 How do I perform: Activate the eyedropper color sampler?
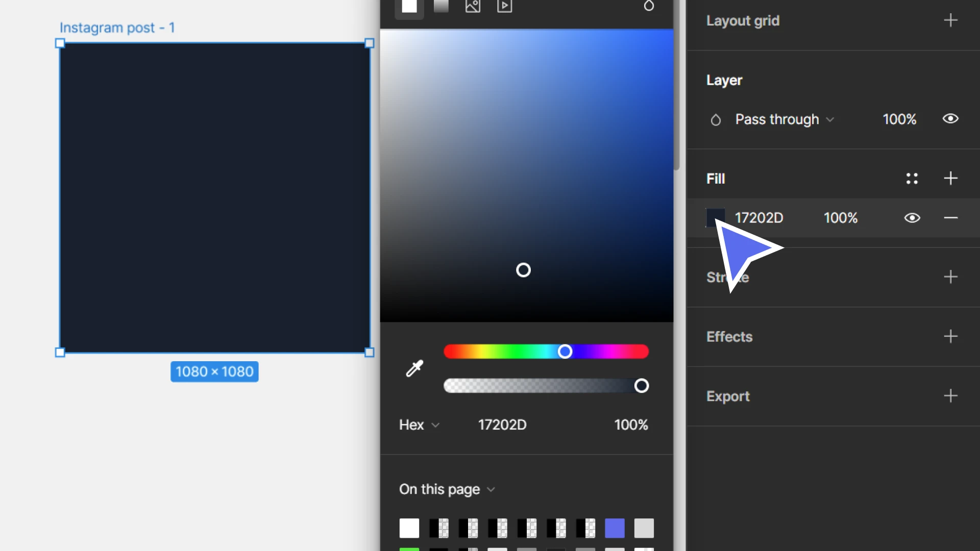pyautogui.click(x=413, y=368)
